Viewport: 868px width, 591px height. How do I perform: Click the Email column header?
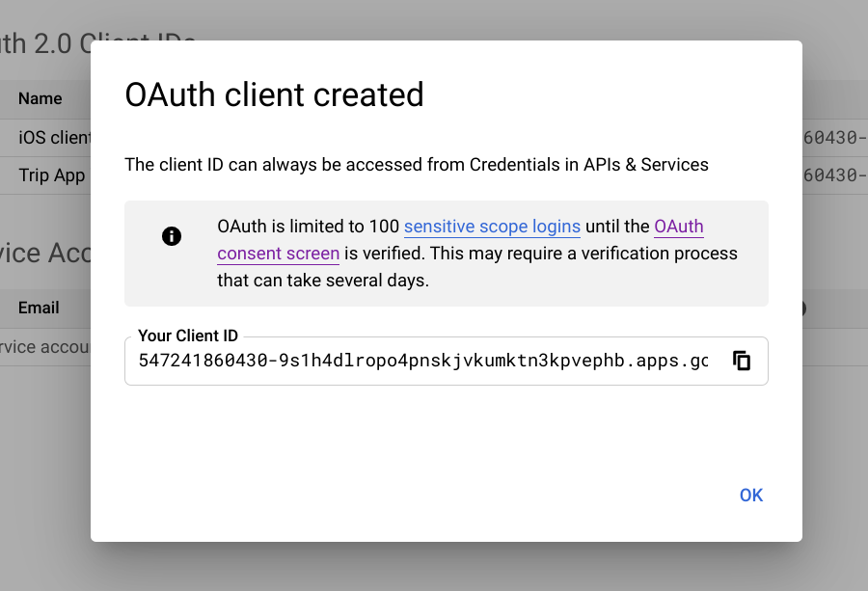(x=39, y=309)
